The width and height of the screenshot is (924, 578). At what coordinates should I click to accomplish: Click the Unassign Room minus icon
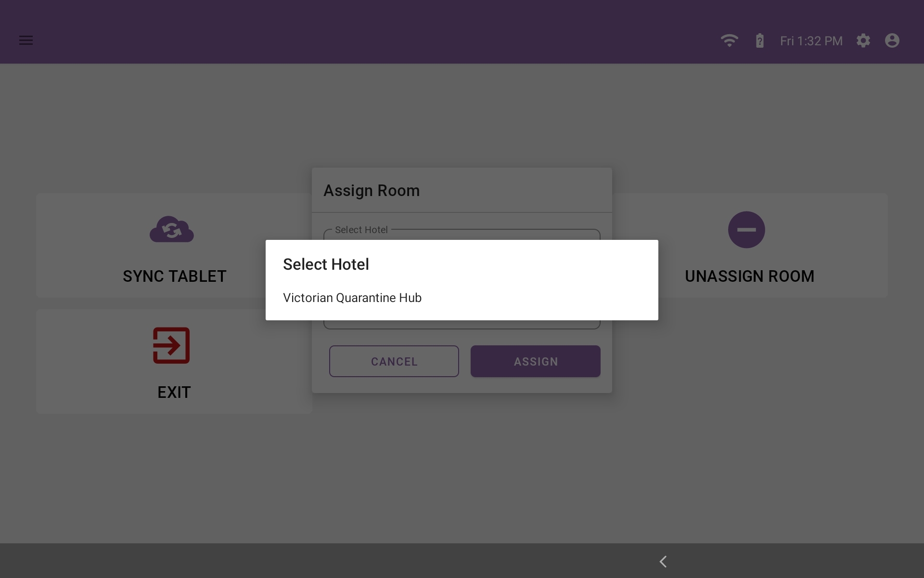pyautogui.click(x=746, y=230)
